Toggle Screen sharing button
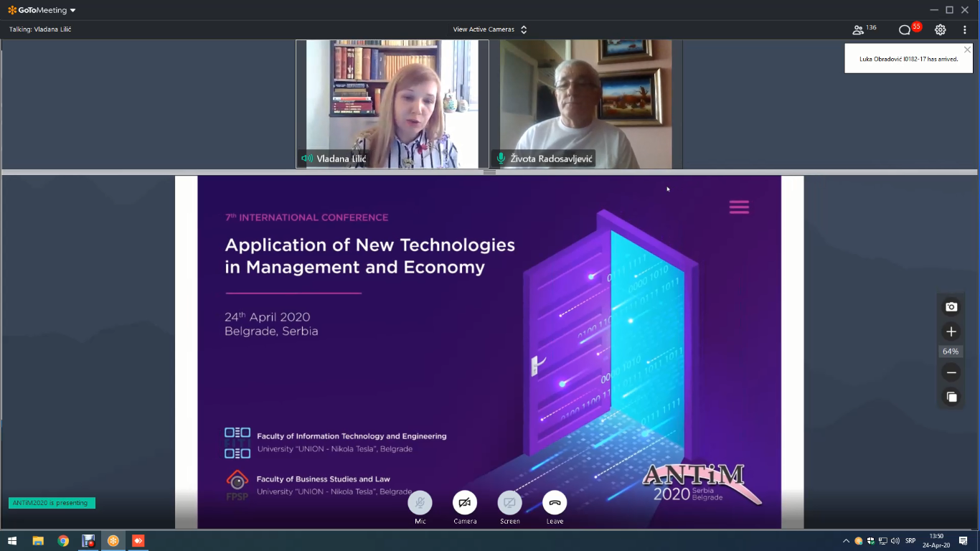 [x=509, y=503]
